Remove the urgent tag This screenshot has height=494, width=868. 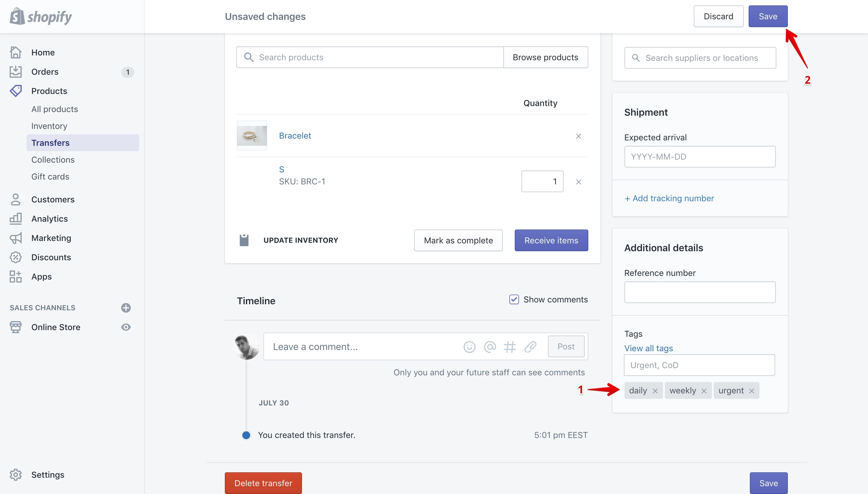pyautogui.click(x=752, y=391)
